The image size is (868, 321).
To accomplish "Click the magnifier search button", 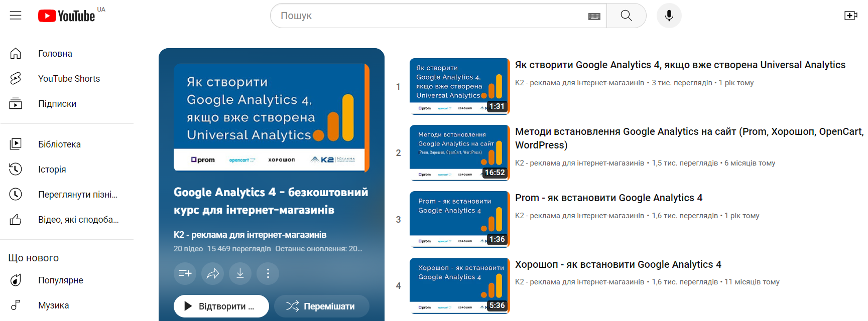I will point(626,16).
